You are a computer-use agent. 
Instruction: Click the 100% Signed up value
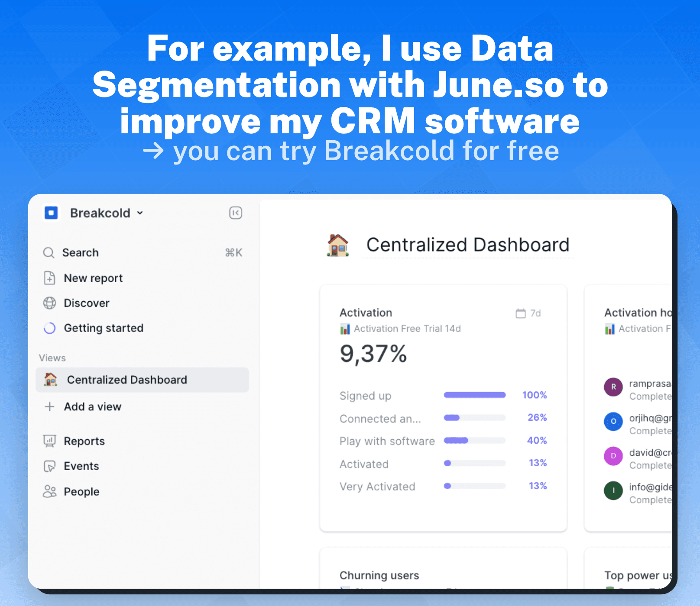[535, 395]
